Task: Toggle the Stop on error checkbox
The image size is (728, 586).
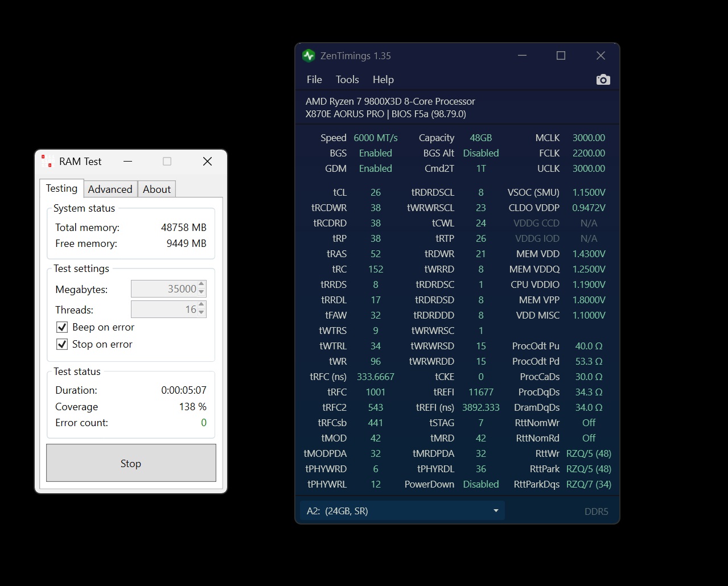Action: [x=62, y=344]
